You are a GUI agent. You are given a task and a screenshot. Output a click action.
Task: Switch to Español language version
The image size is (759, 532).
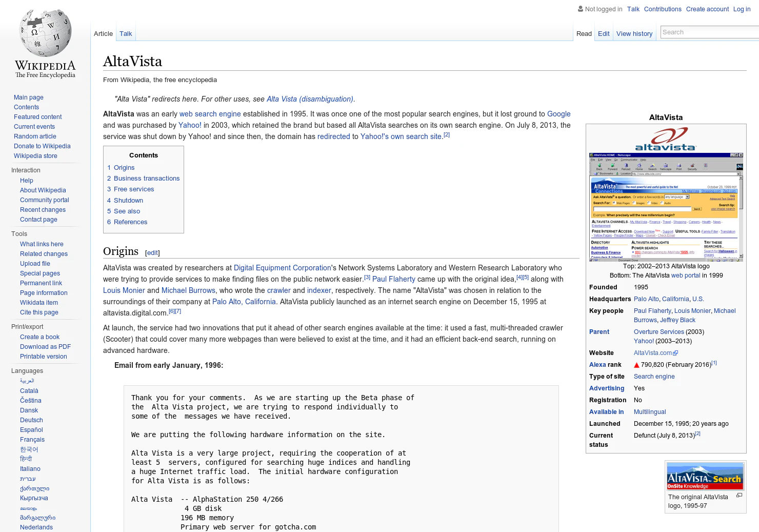click(x=31, y=430)
